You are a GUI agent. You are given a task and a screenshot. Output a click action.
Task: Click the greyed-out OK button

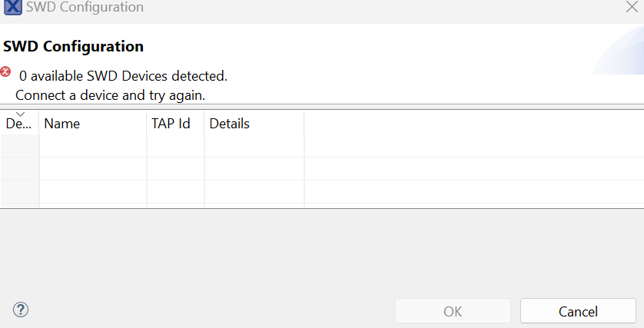pyautogui.click(x=453, y=311)
